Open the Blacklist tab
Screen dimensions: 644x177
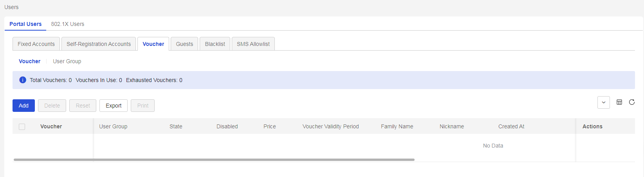(215, 44)
